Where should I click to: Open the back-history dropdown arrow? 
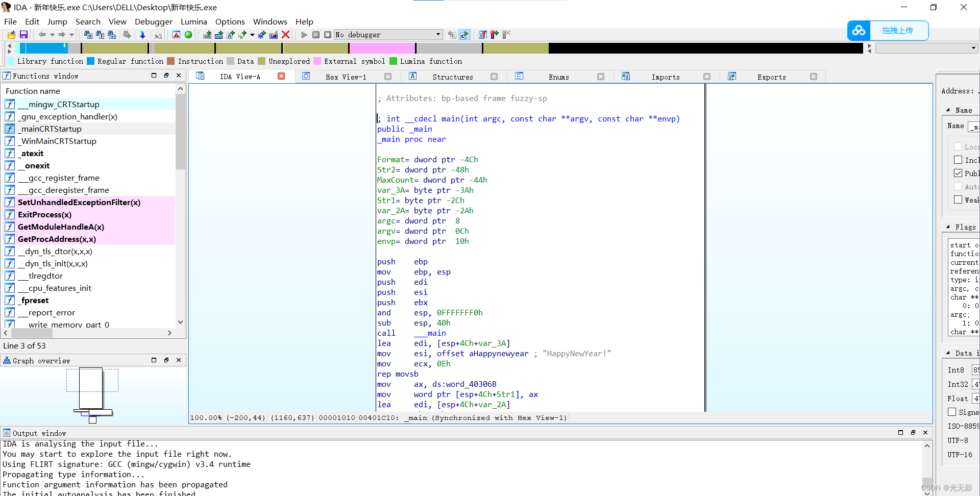coord(52,35)
